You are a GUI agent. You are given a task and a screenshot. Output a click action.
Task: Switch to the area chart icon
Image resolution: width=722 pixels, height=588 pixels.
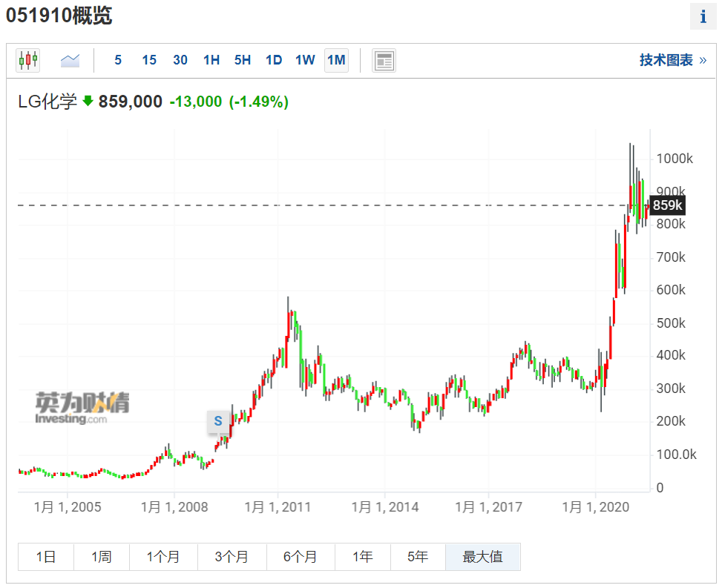(70, 60)
